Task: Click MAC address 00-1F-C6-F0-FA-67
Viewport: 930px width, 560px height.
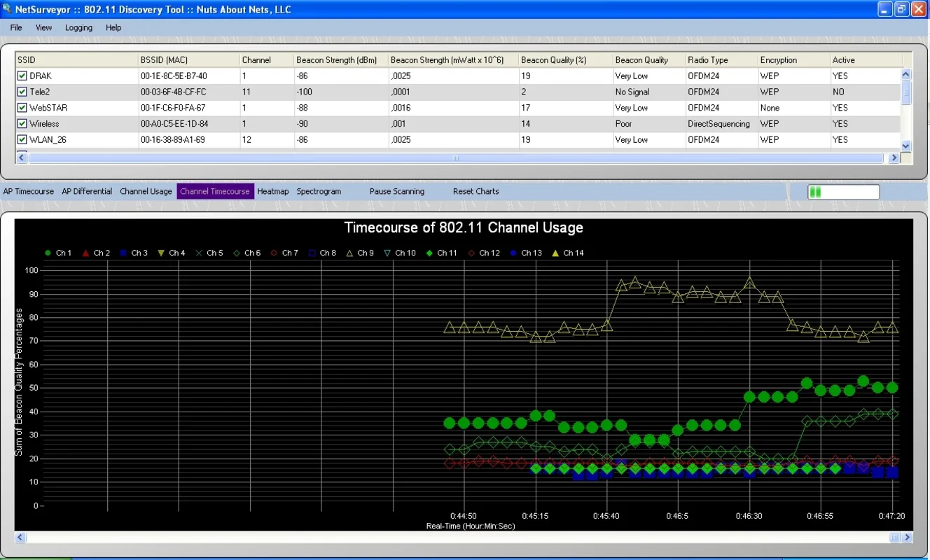Action: (x=173, y=108)
